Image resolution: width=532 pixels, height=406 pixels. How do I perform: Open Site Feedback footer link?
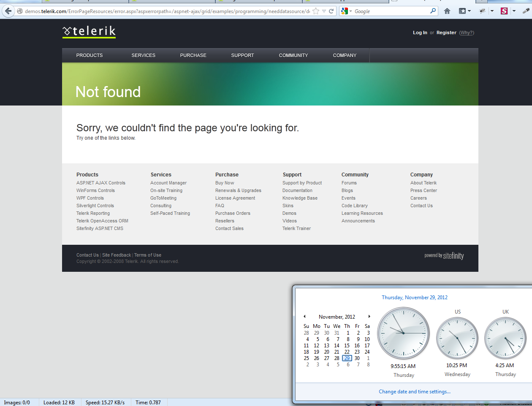pos(117,255)
